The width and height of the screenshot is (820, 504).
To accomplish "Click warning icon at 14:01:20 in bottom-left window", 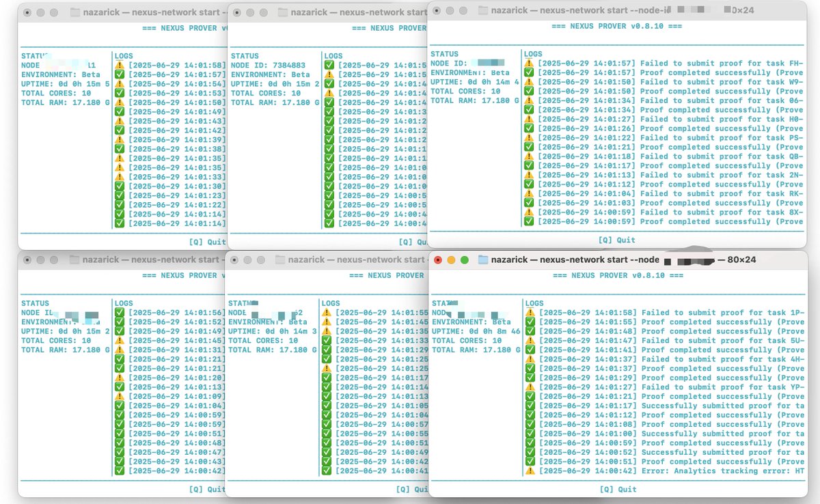I will click(x=120, y=378).
